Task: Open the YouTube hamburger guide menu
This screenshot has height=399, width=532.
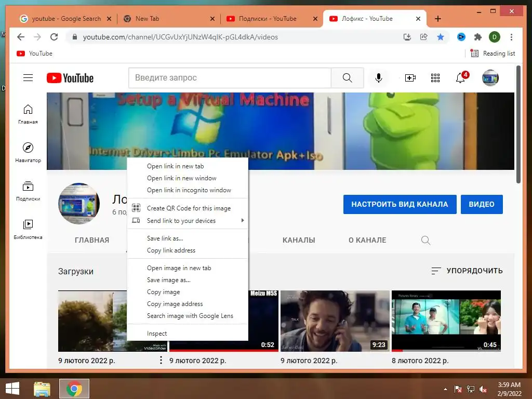Action: point(28,78)
